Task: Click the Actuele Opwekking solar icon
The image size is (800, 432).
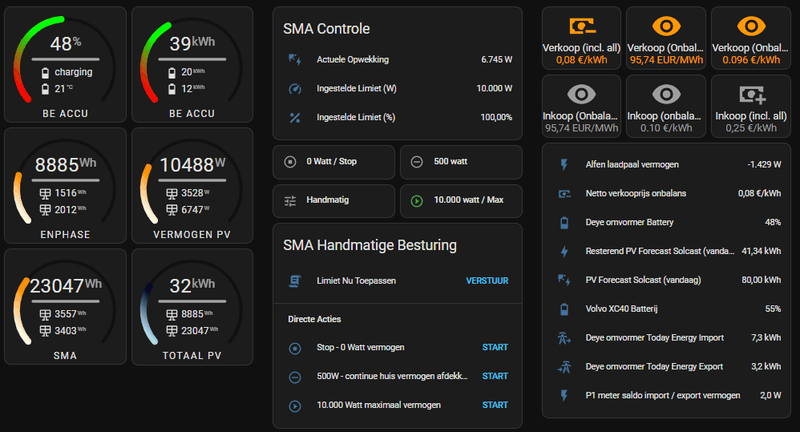Action: coord(294,60)
